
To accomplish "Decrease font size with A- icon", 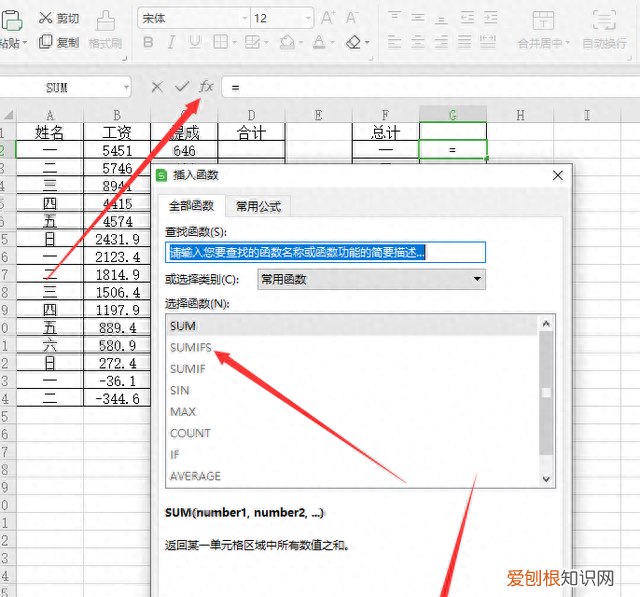I will click(352, 18).
